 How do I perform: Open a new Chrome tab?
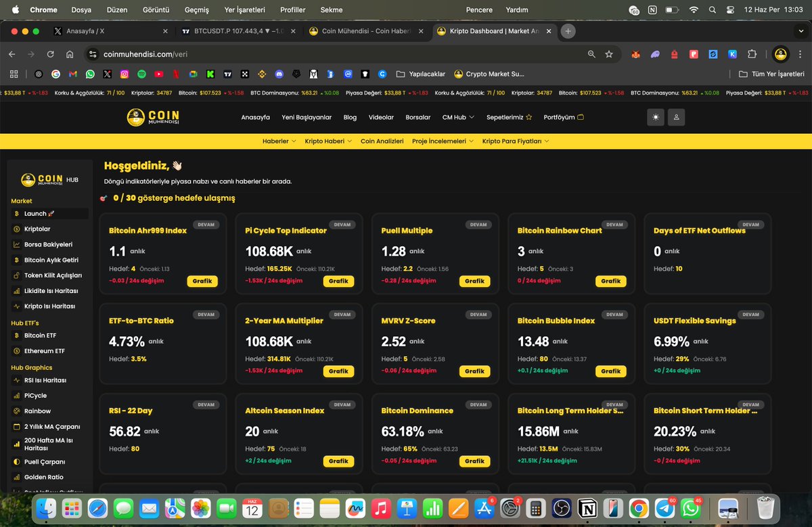point(568,31)
